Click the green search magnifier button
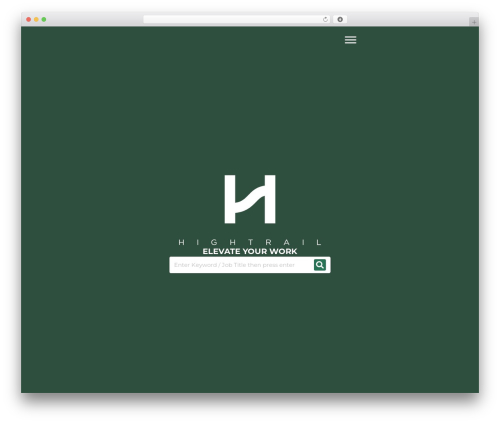The width and height of the screenshot is (500, 423). point(320,265)
